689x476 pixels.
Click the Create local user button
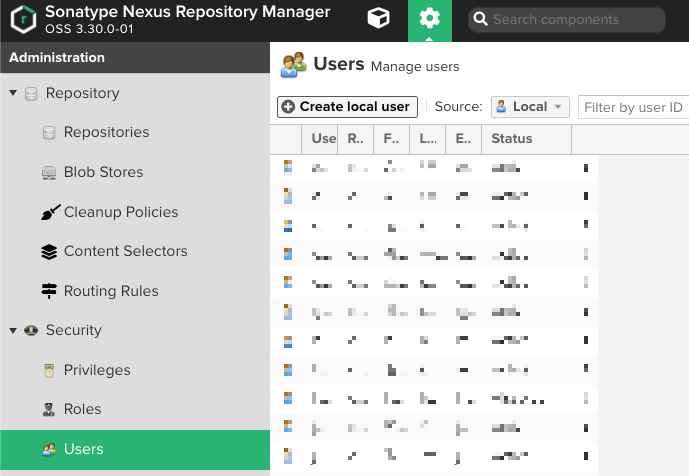[x=347, y=107]
